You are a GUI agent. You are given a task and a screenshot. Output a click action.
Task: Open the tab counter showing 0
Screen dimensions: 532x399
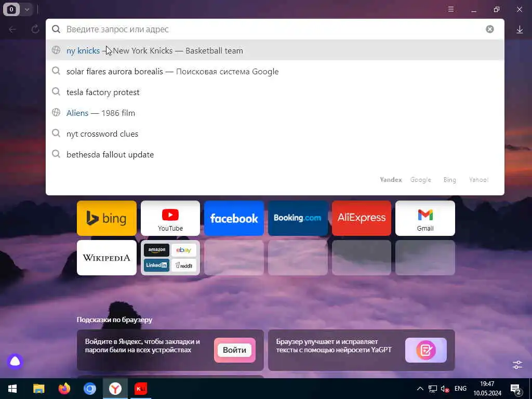(11, 9)
